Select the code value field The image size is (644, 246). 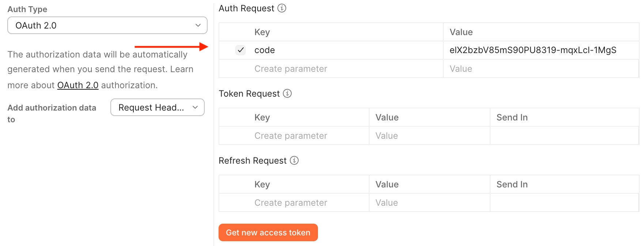click(x=541, y=50)
